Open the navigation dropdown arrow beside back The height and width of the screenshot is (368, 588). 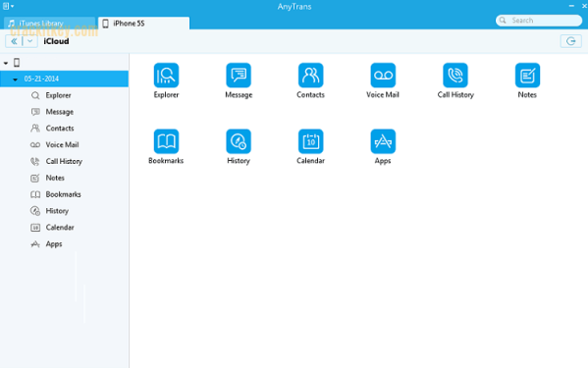30,41
